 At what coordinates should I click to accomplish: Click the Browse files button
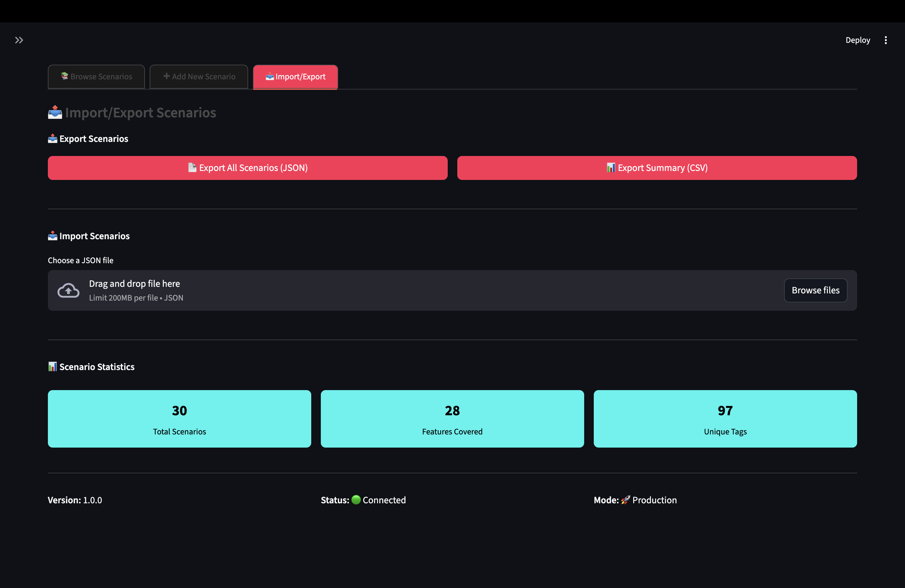[x=815, y=290]
